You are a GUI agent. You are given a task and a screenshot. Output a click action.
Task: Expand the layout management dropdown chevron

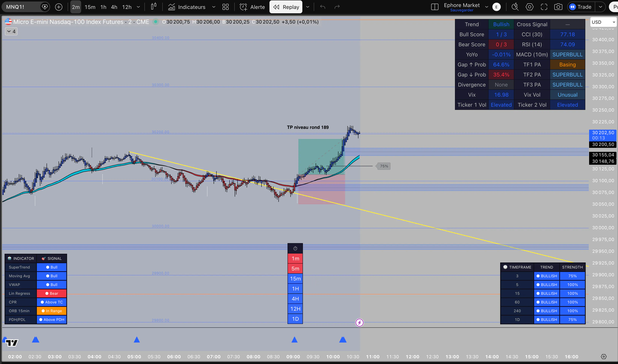click(x=486, y=7)
